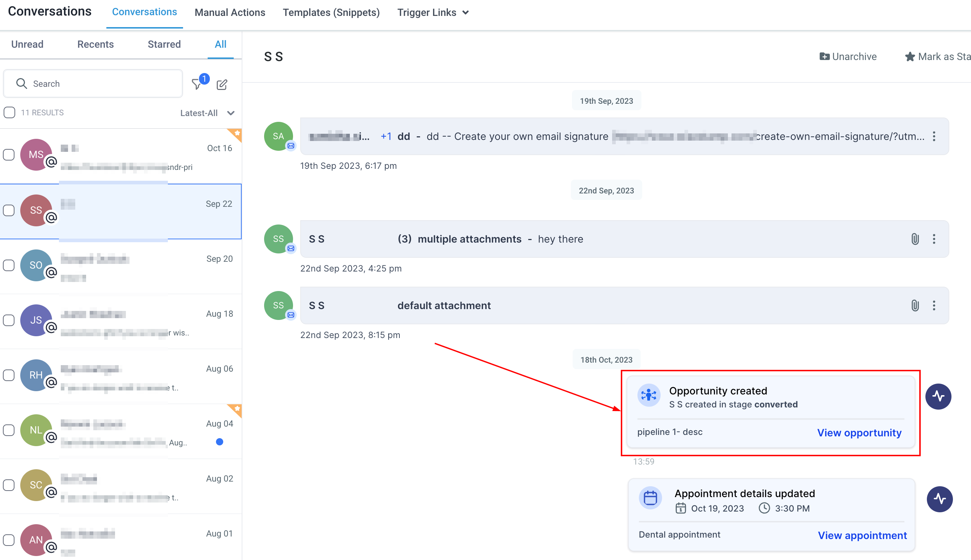Click SS avatar on default attachment email

[278, 305]
